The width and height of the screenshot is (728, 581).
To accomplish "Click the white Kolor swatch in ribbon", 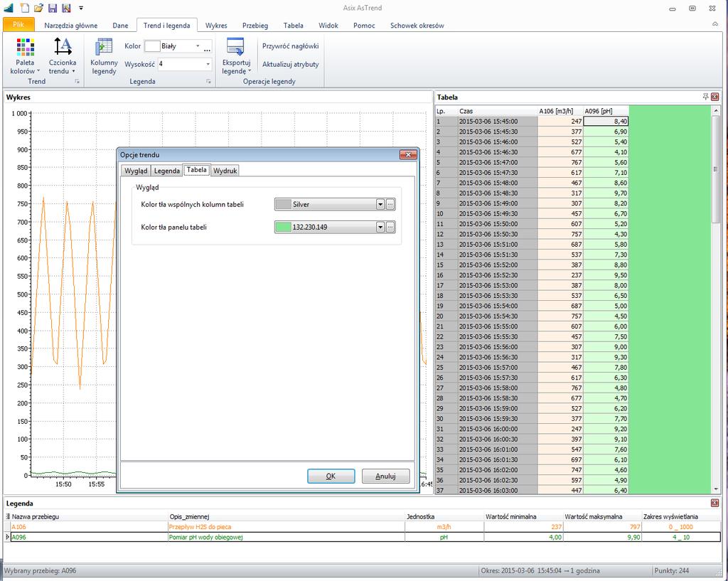I will coord(152,46).
